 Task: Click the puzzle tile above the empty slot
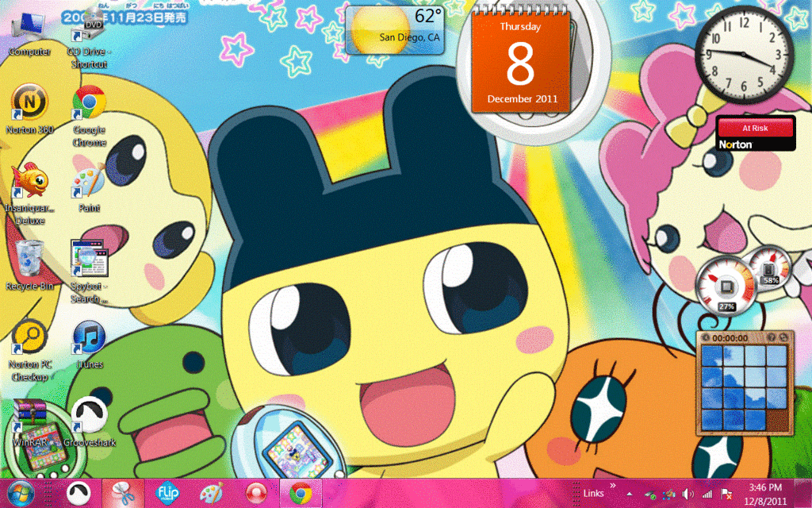point(776,398)
